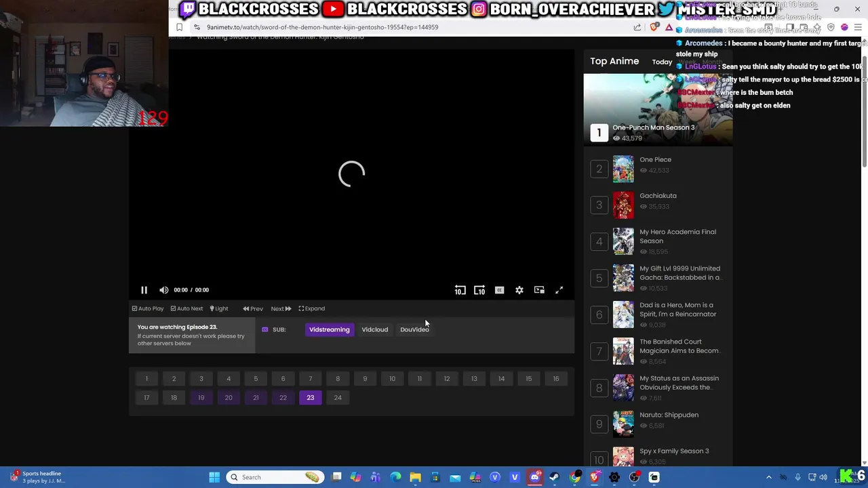Open Microsoft Edge from the taskbar

395,477
